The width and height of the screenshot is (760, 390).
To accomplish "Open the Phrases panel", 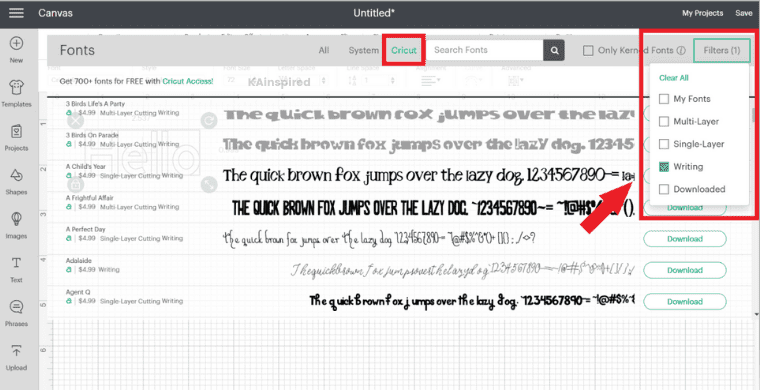I will click(16, 313).
